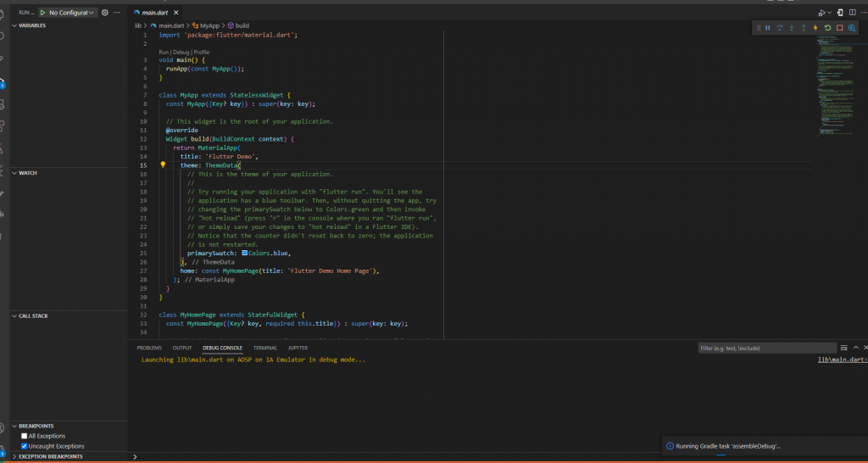This screenshot has height=463, width=868.
Task: Click the main.dart breadcrumb item
Action: [171, 25]
